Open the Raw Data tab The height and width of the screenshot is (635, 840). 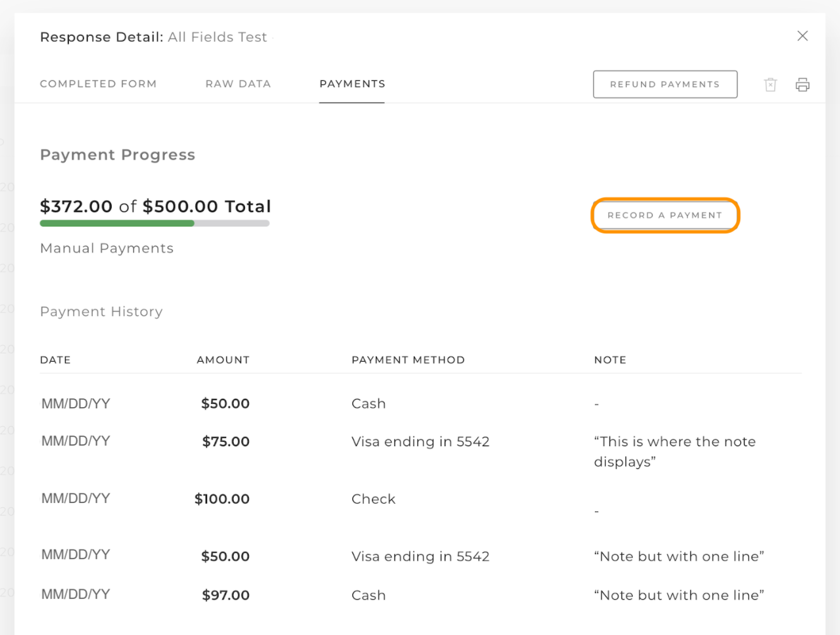click(x=238, y=83)
